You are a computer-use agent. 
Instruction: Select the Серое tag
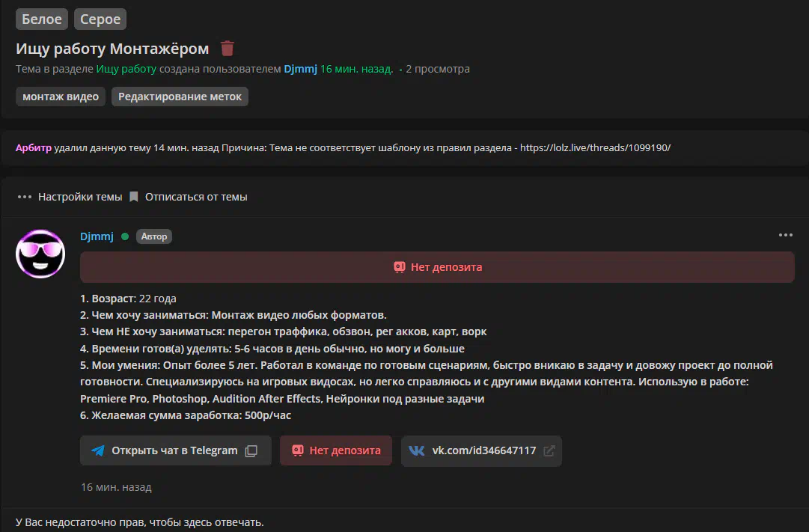coord(100,19)
